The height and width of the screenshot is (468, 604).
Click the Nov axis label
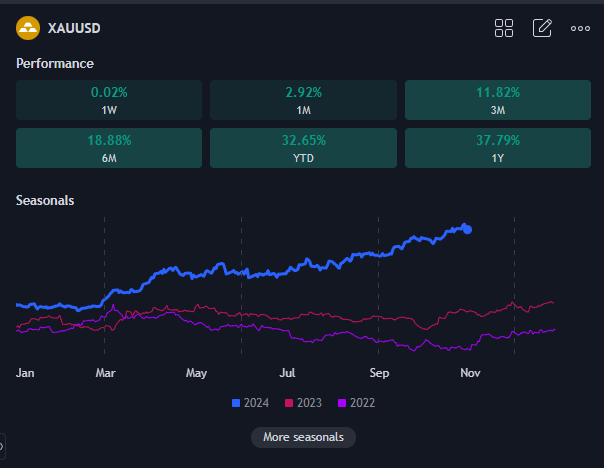[x=470, y=373]
